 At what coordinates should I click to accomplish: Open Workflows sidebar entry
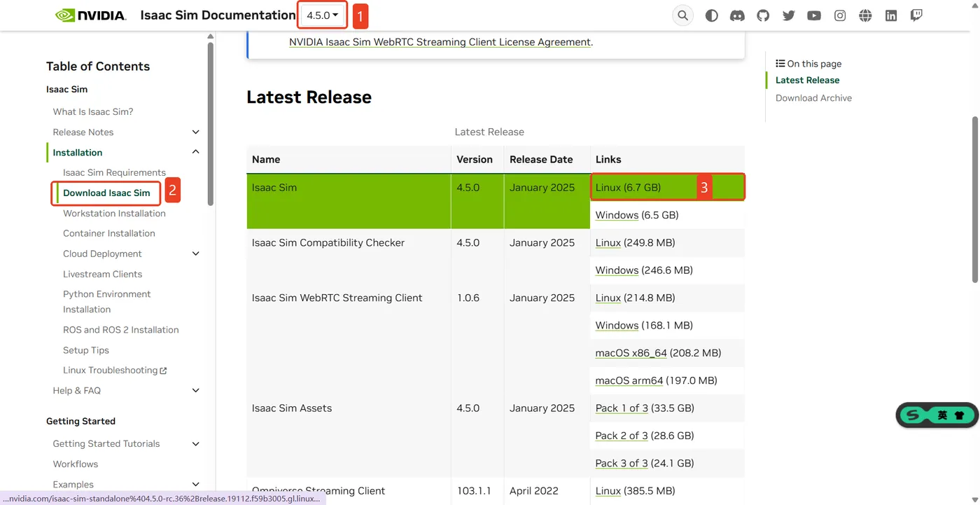click(x=76, y=464)
